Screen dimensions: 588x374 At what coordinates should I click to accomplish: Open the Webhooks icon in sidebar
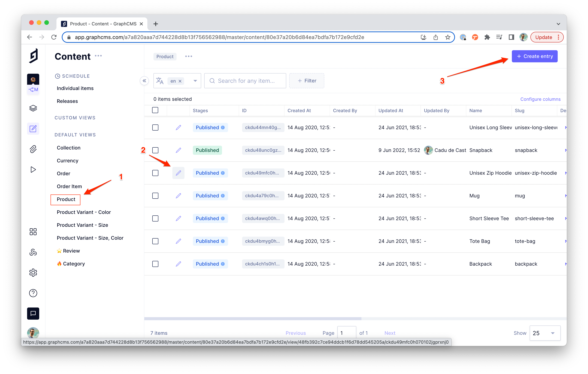(33, 252)
